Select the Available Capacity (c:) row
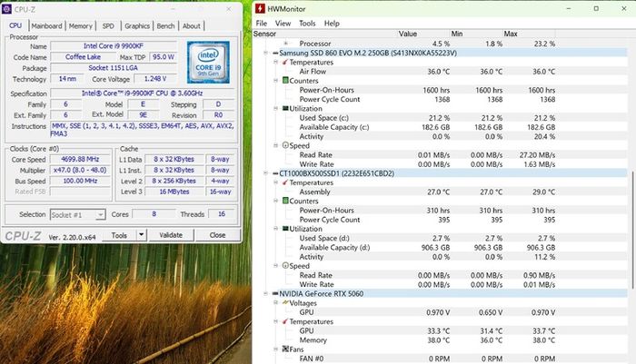The image size is (636, 364). (x=440, y=127)
